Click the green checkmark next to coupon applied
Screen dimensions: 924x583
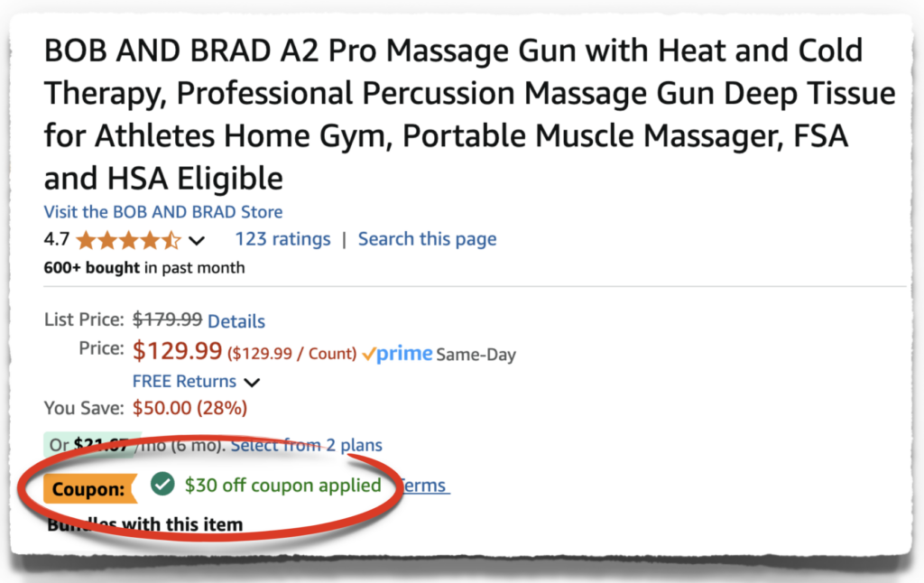[162, 485]
